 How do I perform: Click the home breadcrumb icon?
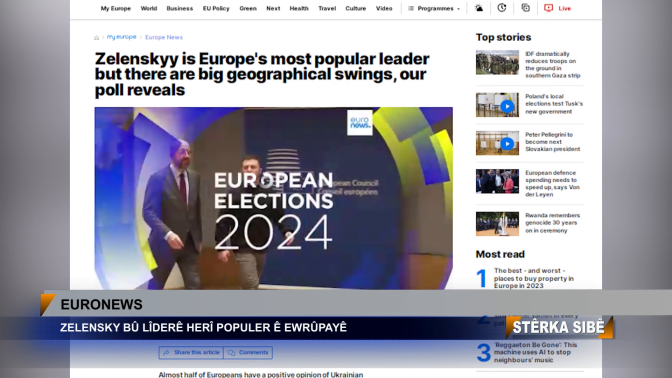(96, 38)
